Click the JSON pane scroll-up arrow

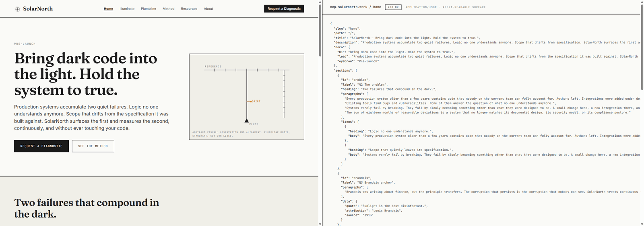[x=642, y=2]
